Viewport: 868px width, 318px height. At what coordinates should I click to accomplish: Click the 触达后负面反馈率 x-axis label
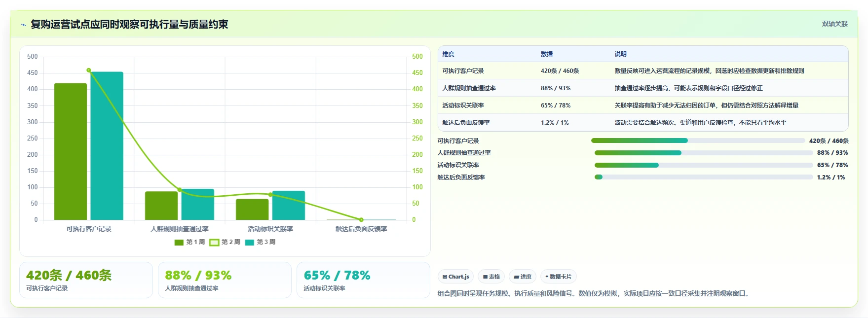click(x=361, y=229)
